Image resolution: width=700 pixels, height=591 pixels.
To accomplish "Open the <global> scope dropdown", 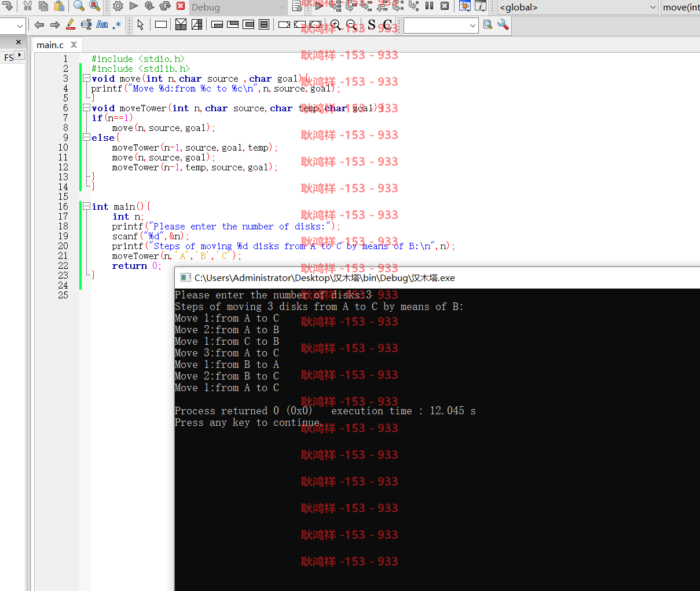I will coord(578,8).
